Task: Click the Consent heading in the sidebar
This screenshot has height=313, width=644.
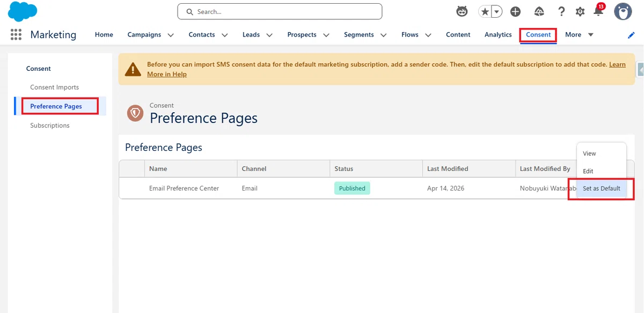Action: click(x=39, y=69)
